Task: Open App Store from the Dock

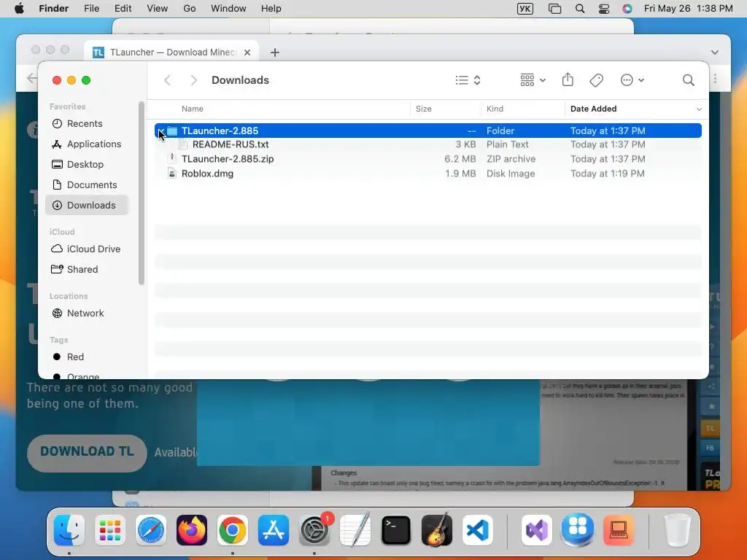Action: (274, 530)
